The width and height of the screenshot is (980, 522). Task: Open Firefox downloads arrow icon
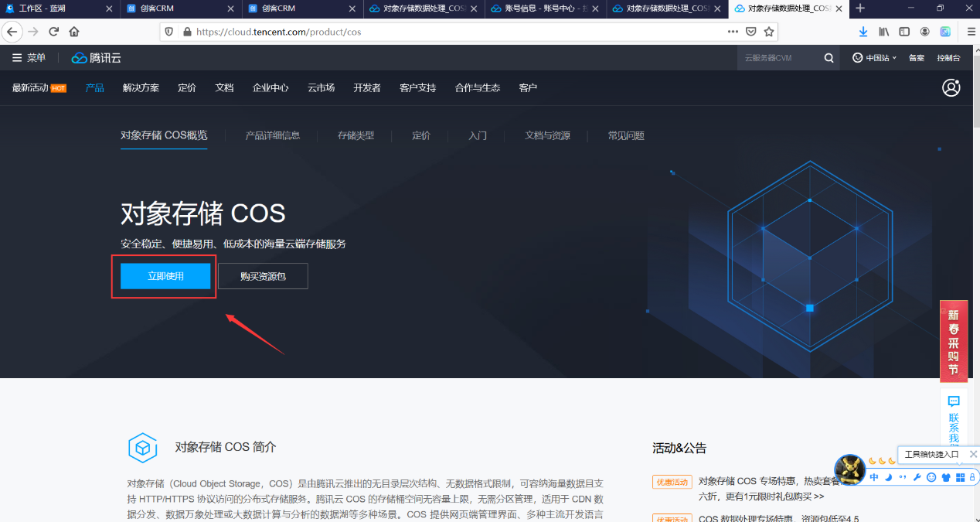coord(863,32)
